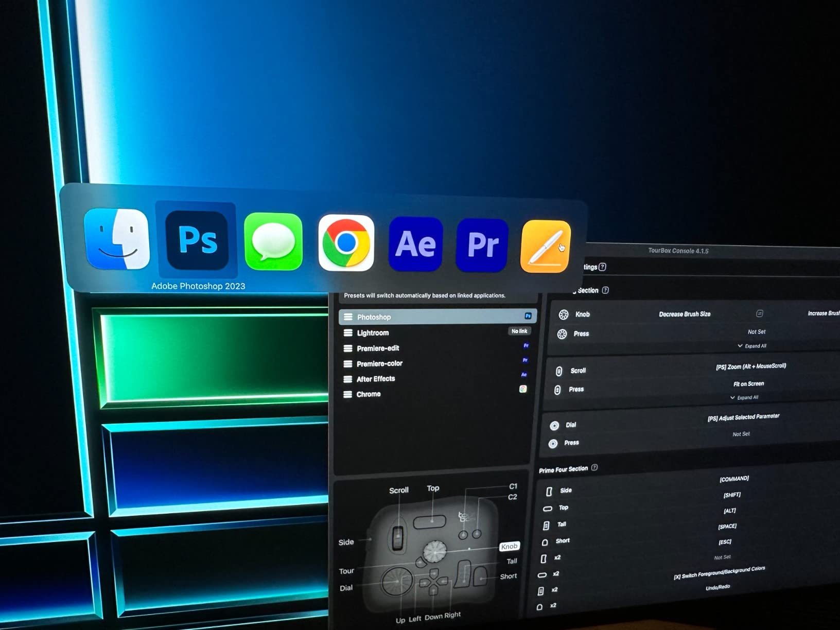Click the Ps badge on the Photoshop preset
The width and height of the screenshot is (840, 630).
point(527,317)
